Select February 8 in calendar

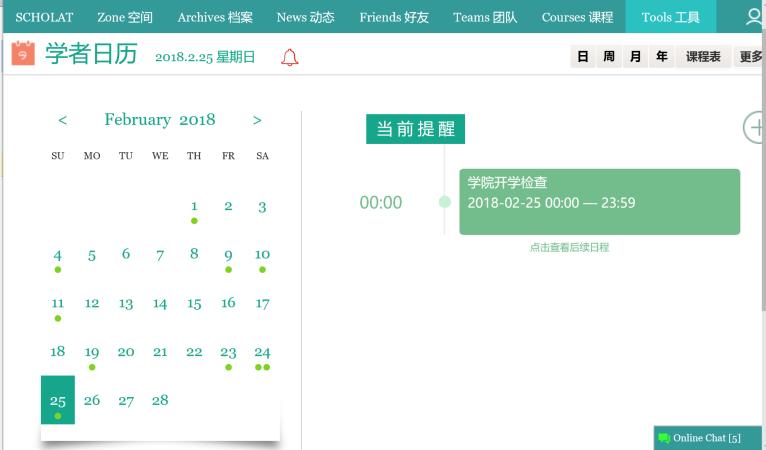pyautogui.click(x=194, y=254)
